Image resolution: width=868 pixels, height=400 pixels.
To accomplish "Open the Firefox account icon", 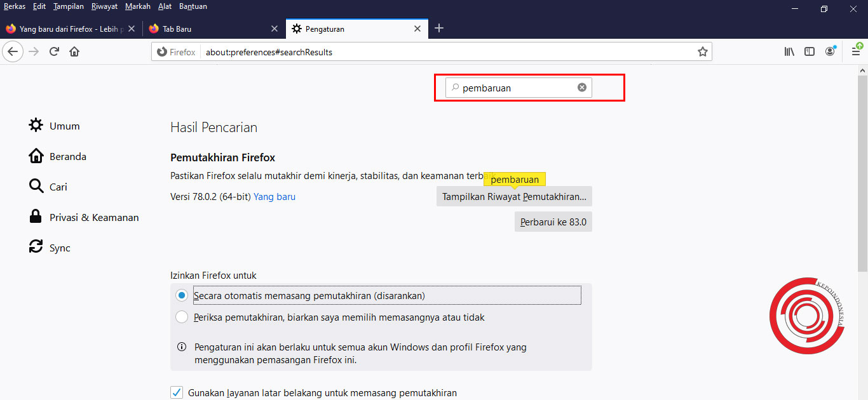I will (830, 52).
